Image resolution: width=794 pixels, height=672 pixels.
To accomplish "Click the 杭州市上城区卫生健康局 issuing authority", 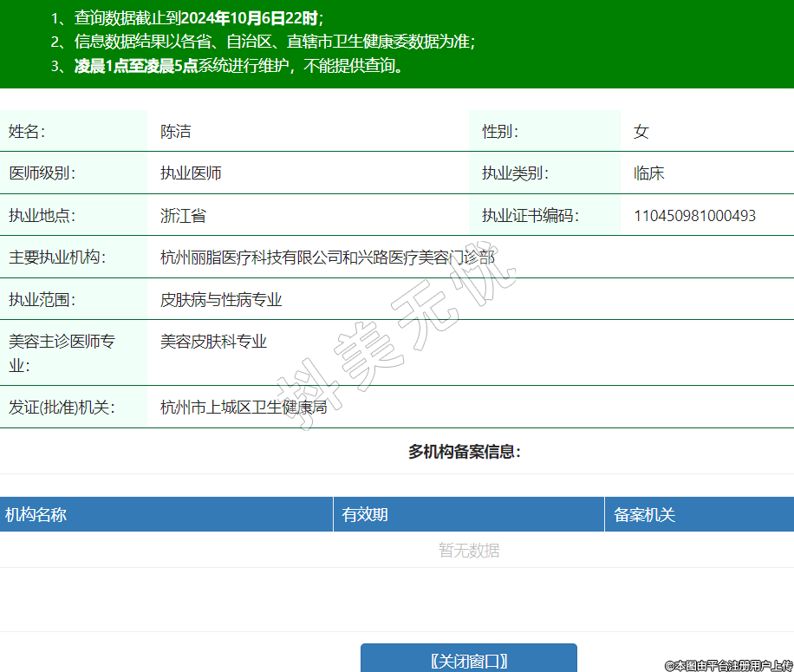I will [x=244, y=407].
